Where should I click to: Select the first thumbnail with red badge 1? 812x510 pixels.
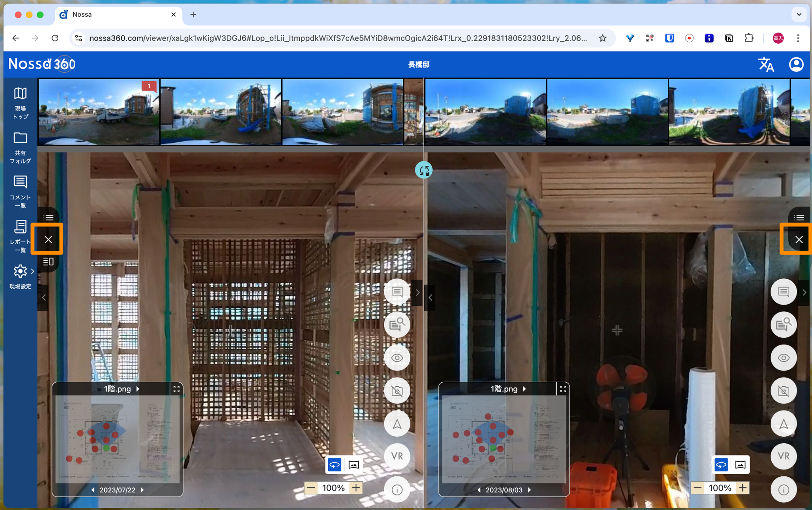(99, 112)
